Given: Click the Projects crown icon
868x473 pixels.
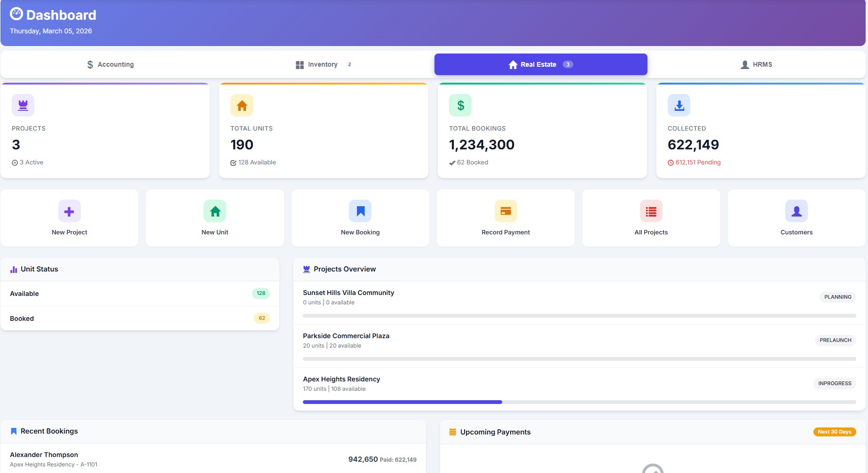Looking at the screenshot, I should [23, 105].
